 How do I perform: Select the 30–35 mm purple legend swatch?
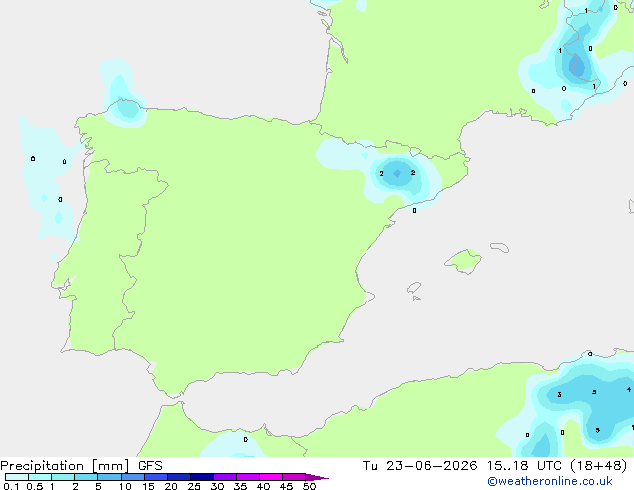pyautogui.click(x=225, y=477)
